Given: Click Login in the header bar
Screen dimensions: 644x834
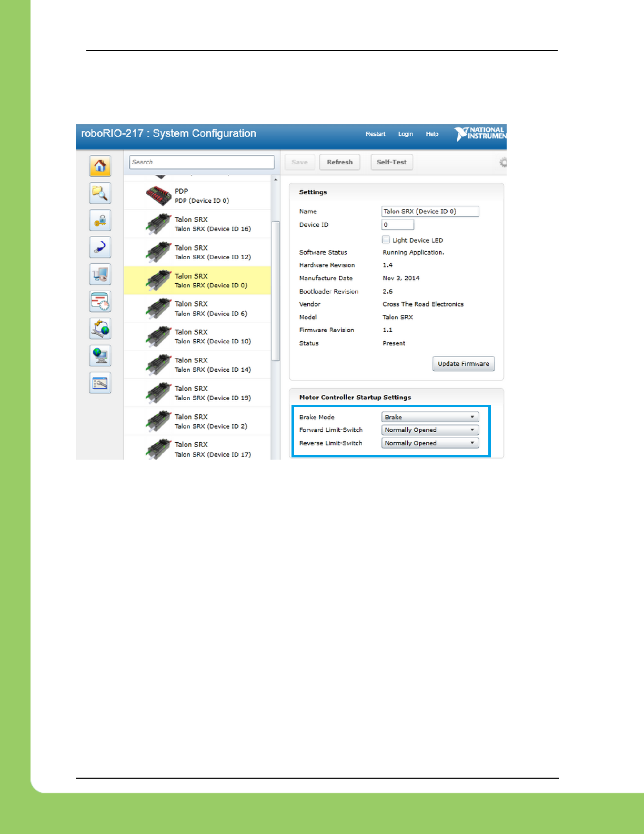Looking at the screenshot, I should 406,134.
